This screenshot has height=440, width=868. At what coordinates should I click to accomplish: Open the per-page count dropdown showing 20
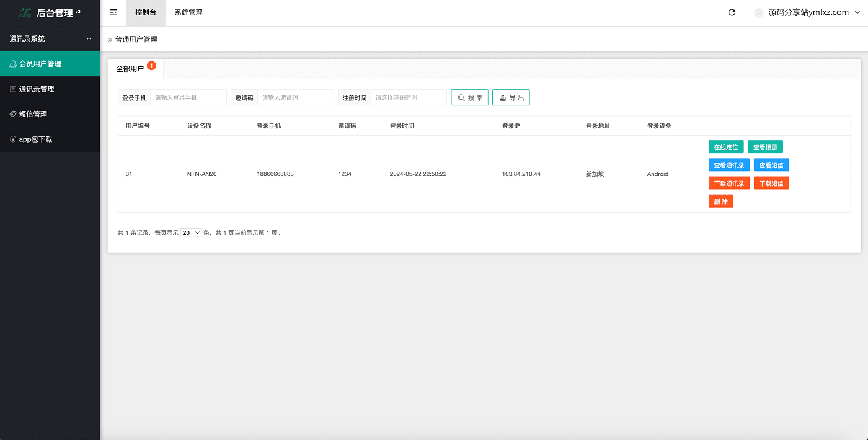pyautogui.click(x=191, y=232)
